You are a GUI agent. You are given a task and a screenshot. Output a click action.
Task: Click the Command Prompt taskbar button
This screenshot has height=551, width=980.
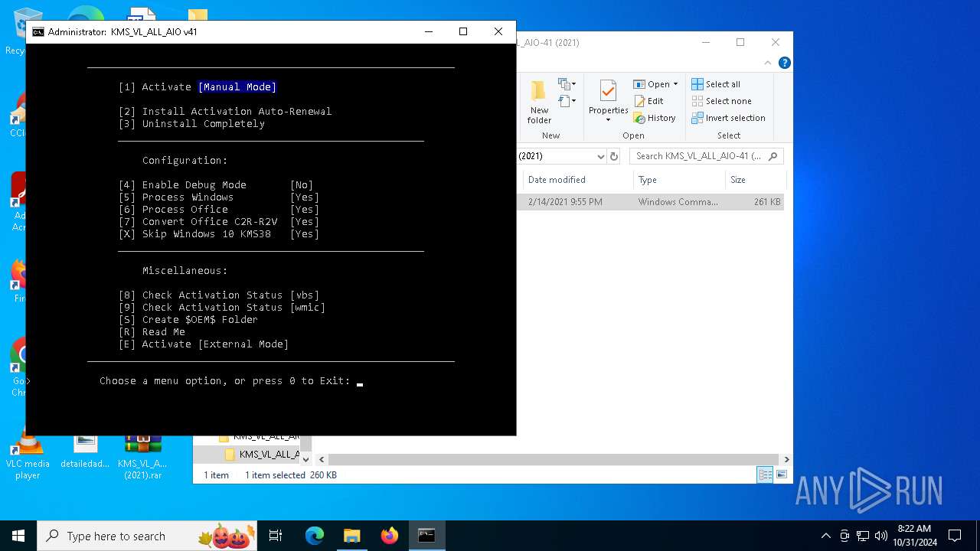coord(426,536)
